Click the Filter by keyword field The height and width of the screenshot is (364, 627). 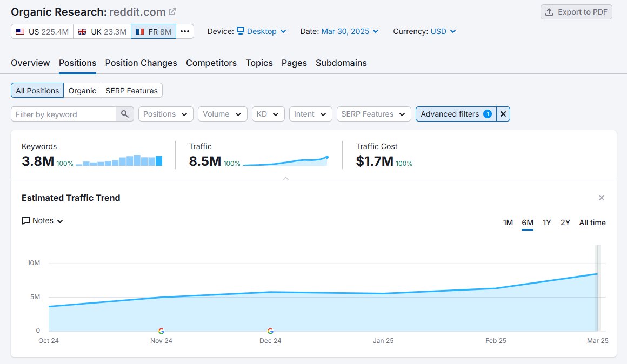63,114
